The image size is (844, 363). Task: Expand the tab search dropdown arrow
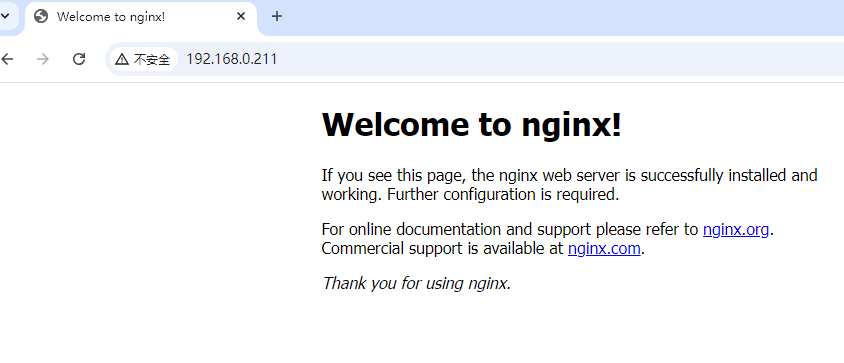[5, 16]
